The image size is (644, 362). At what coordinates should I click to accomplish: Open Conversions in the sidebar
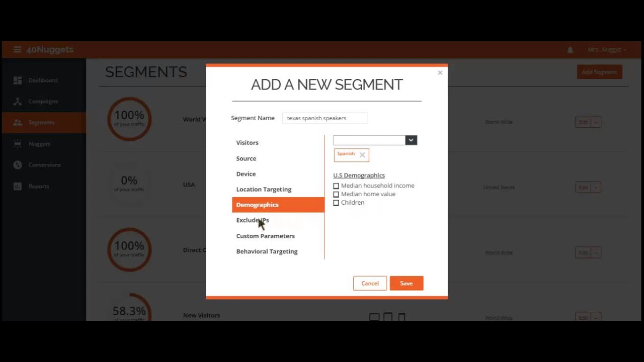[43, 165]
